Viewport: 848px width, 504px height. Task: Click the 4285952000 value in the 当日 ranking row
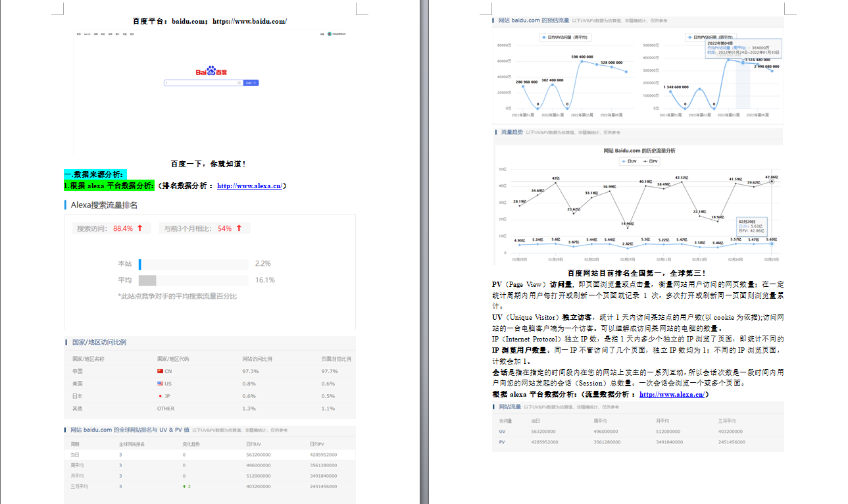tap(323, 455)
